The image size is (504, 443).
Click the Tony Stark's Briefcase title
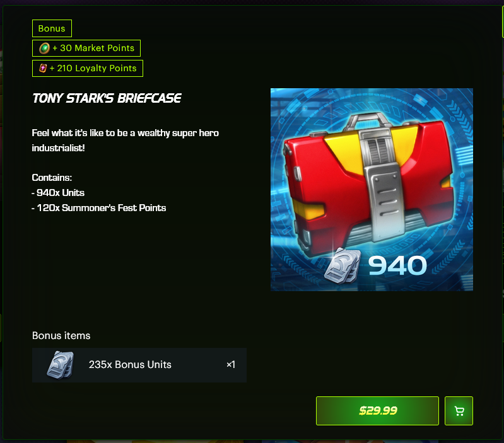click(107, 98)
